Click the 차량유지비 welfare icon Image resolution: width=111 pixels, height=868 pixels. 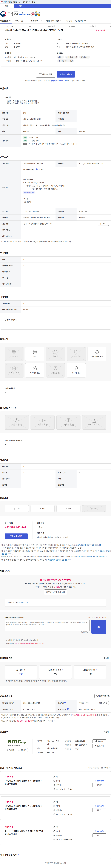point(55,354)
